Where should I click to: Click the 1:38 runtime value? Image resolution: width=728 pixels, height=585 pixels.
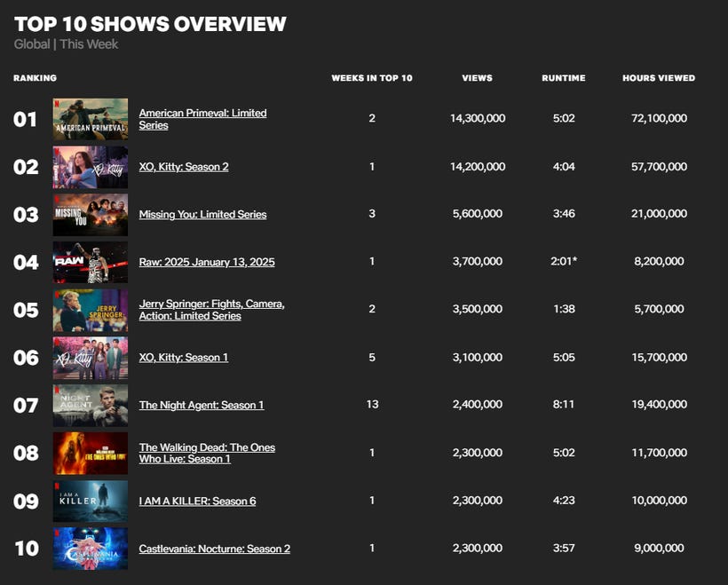tap(564, 309)
